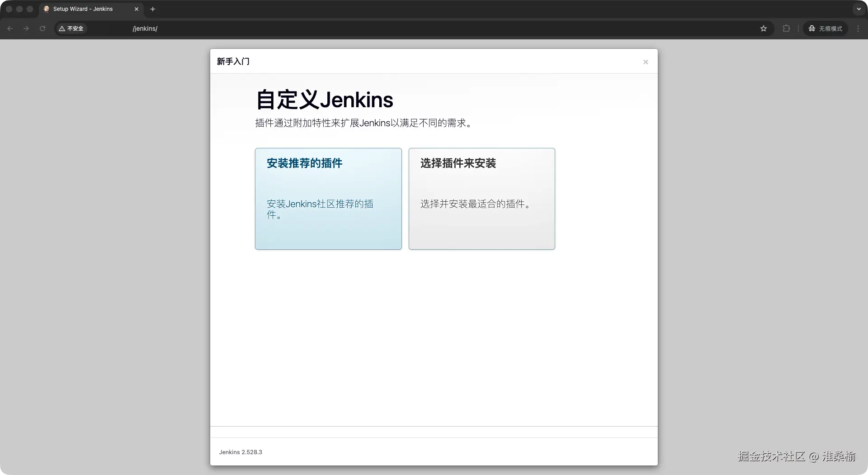868x475 pixels.
Task: Reload the Jenkins page
Action: pyautogui.click(x=42, y=28)
